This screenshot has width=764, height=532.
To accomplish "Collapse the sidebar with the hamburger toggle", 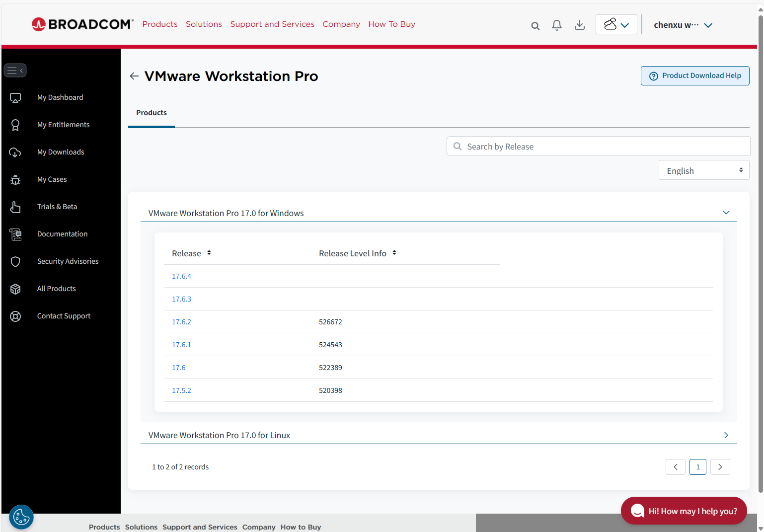I will pos(15,70).
